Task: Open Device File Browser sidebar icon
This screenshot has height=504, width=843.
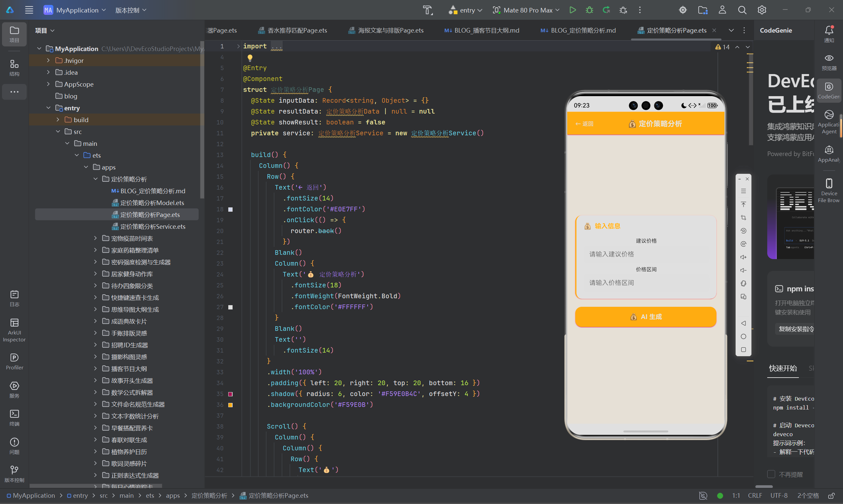Action: coord(829,190)
